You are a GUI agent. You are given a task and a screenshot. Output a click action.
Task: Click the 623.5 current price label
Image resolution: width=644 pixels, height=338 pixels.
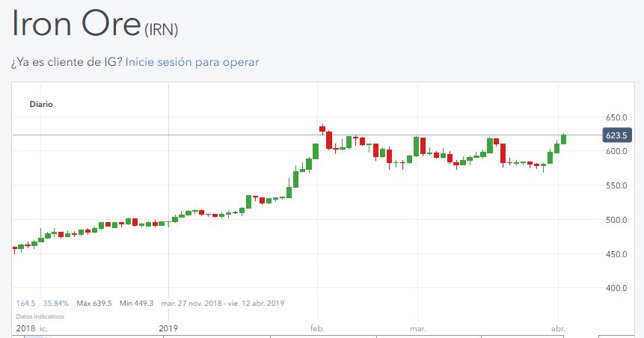[617, 135]
